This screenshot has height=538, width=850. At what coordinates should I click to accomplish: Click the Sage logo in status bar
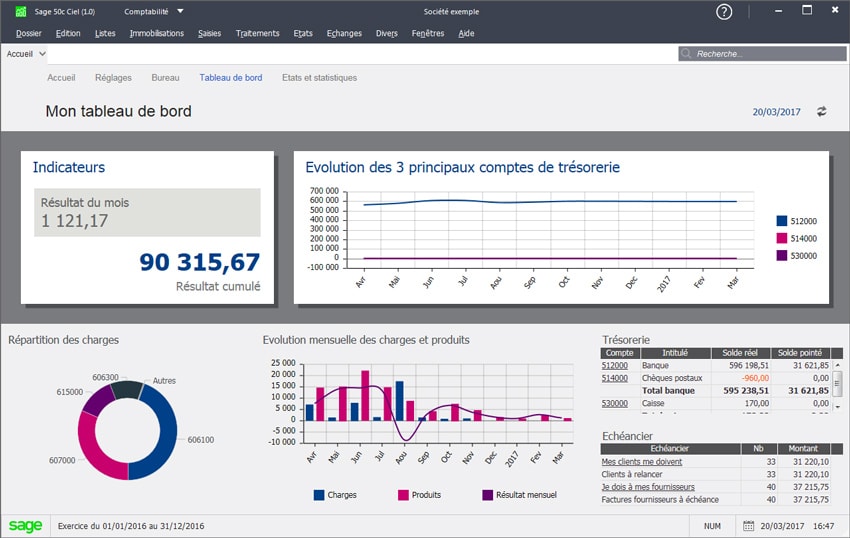[25, 526]
